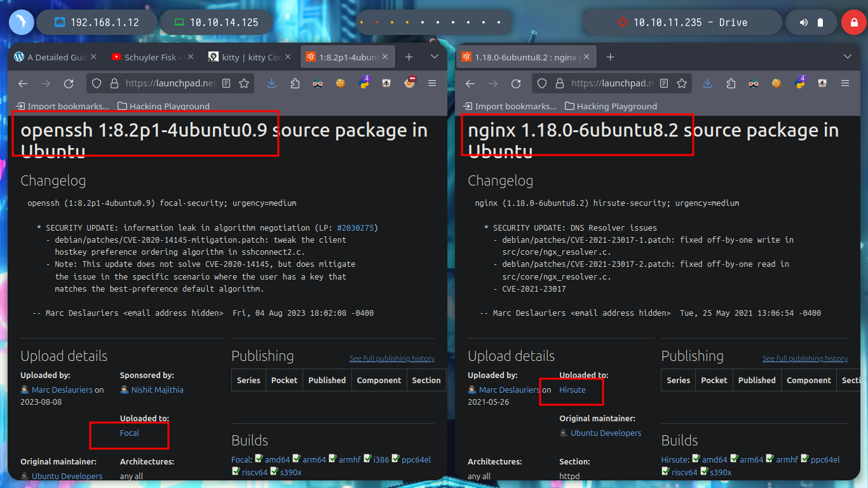Viewport: 868px width, 488px height.
Task: Open Firefox hamburger menu in nginx window
Action: [x=845, y=83]
